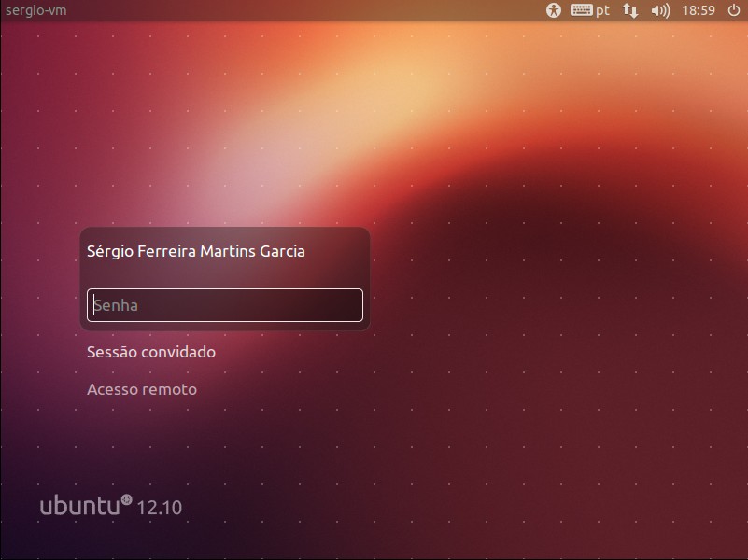748x560 pixels.
Task: Click the 12.10 version number
Action: point(160,508)
